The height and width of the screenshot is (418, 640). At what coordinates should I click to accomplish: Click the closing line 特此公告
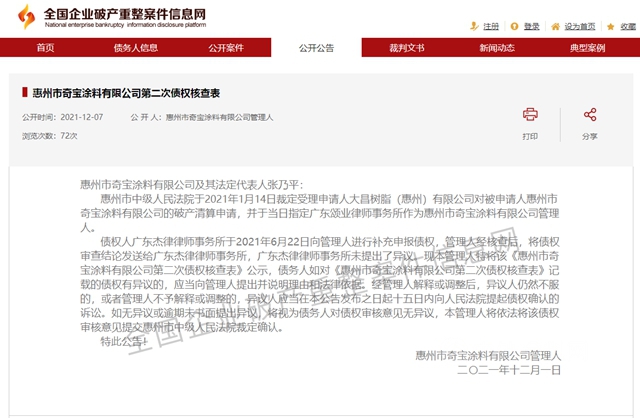coord(123,341)
